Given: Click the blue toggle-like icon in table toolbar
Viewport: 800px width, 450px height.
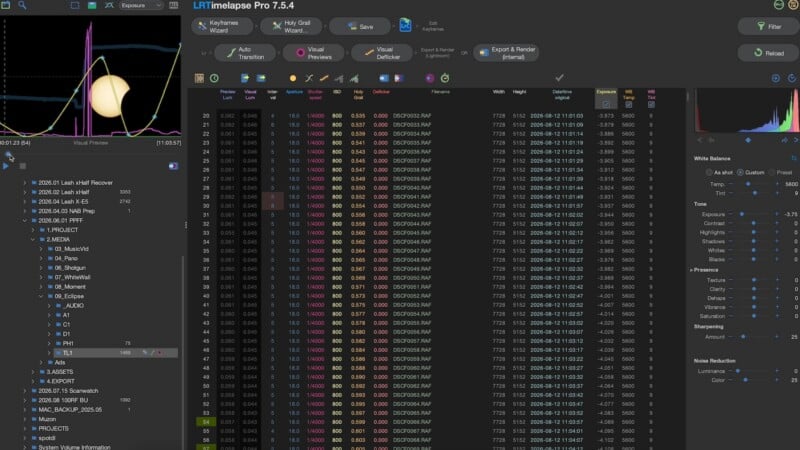Looking at the screenshot, I should click(384, 78).
